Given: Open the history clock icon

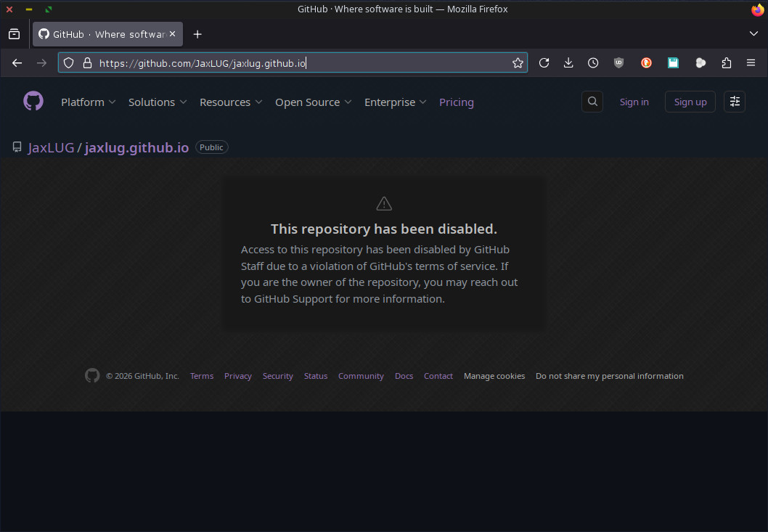Looking at the screenshot, I should coord(593,62).
